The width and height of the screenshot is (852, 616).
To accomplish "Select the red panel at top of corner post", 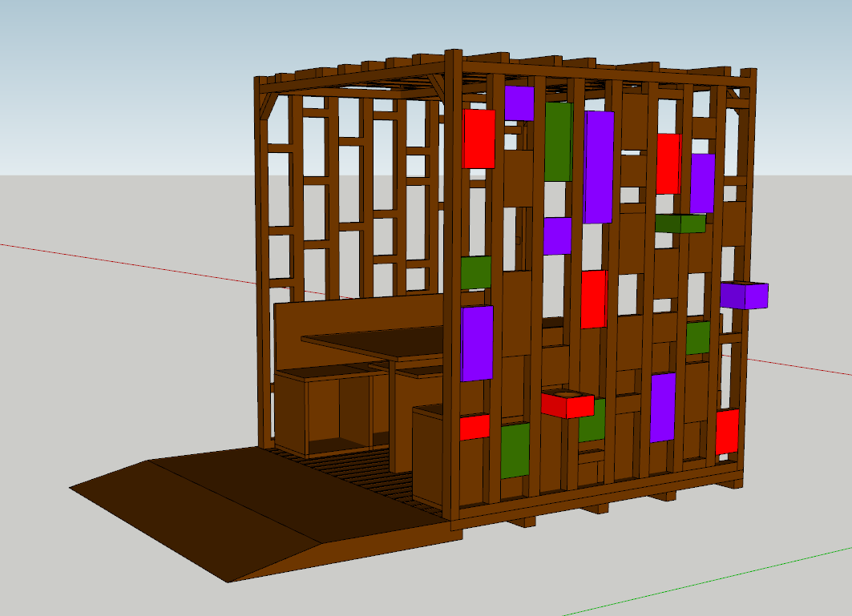I will click(x=478, y=139).
